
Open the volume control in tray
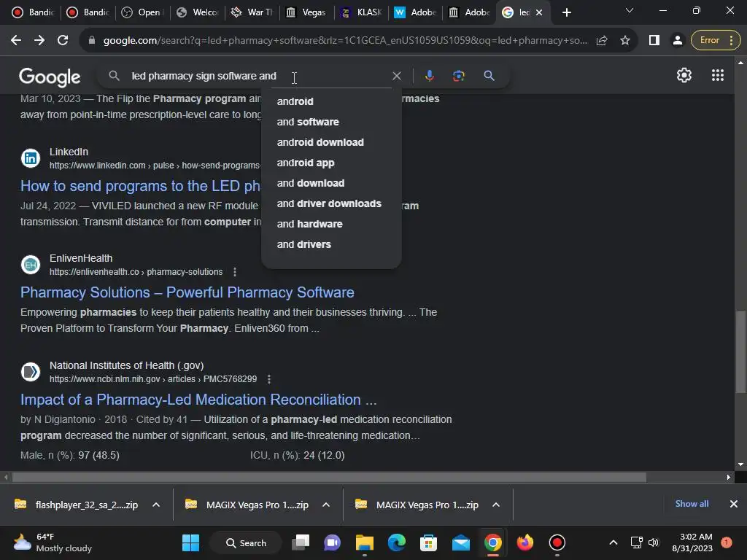[654, 542]
